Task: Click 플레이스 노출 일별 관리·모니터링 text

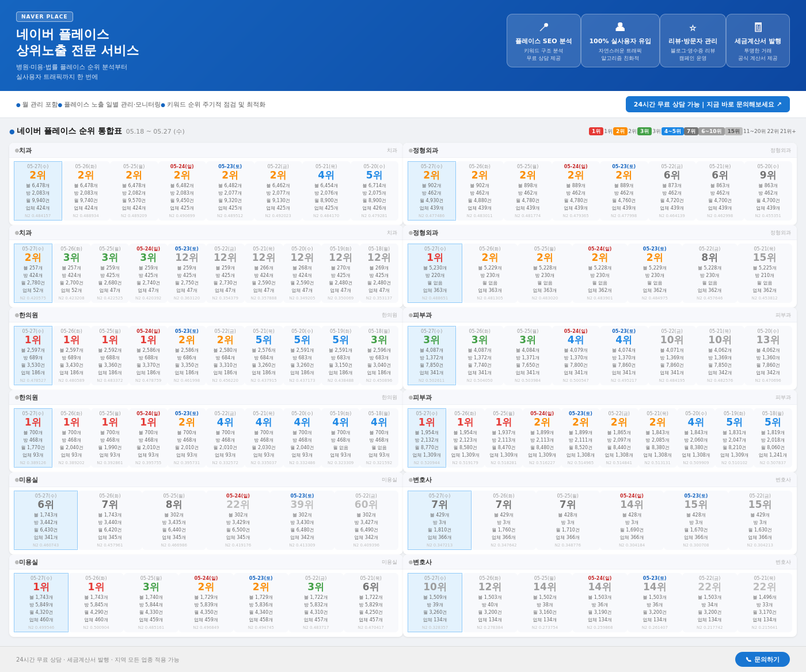Action: click(112, 105)
